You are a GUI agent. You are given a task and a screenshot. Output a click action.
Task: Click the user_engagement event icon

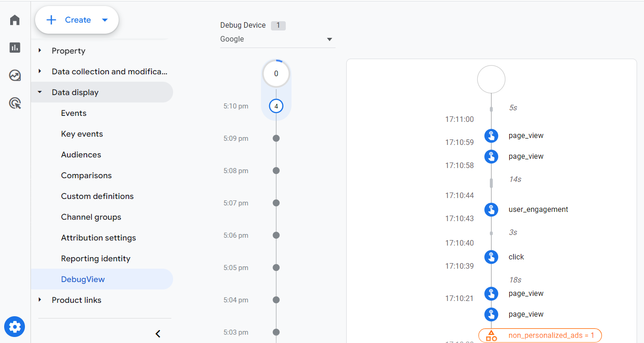(491, 210)
